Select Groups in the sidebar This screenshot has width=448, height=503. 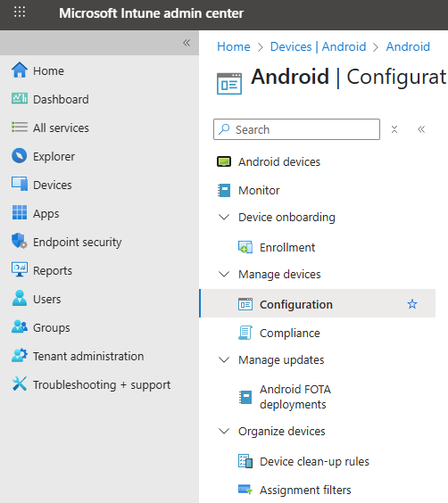pyautogui.click(x=52, y=328)
